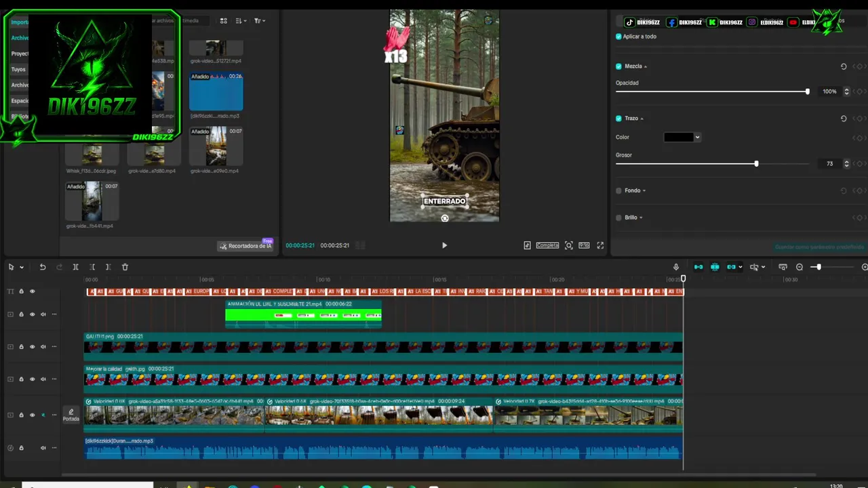Select the last grok-vide...fb441.mp4 media thumbnail

tap(92, 201)
